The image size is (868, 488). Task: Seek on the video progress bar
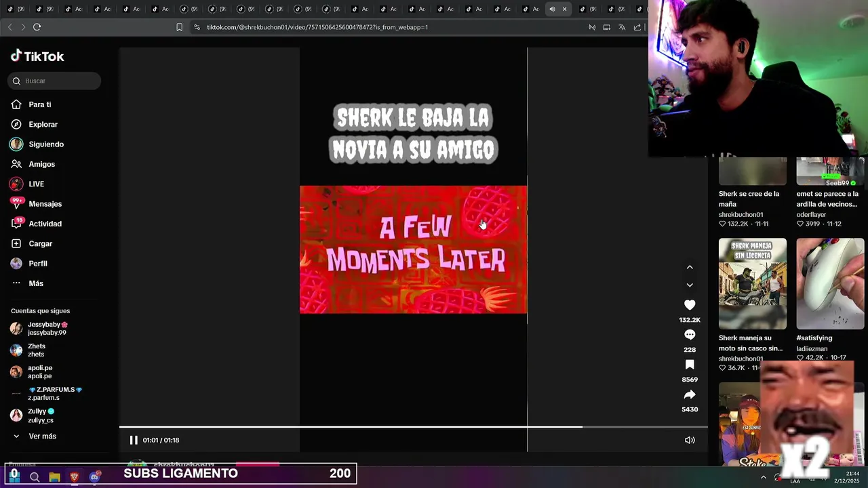coord(414,427)
